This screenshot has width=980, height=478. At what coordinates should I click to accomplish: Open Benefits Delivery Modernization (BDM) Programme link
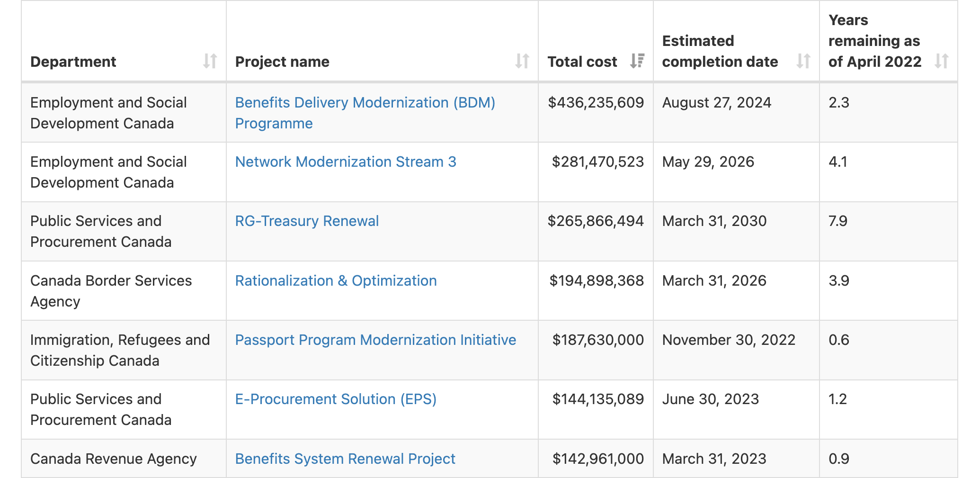point(365,113)
